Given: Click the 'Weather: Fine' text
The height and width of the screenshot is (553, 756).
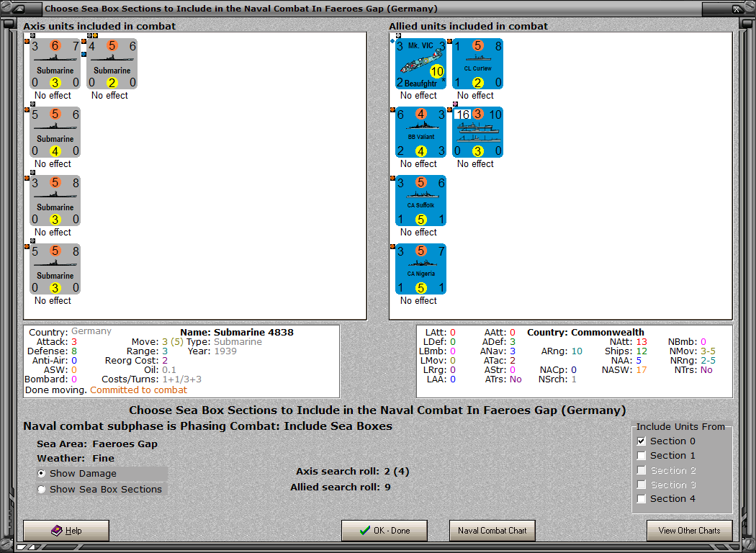Looking at the screenshot, I should (x=76, y=459).
